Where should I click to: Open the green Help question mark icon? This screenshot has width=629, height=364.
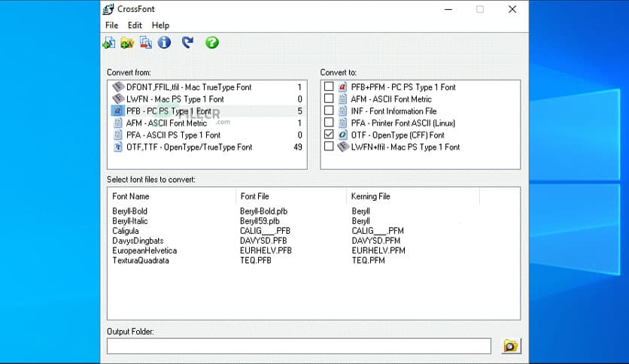[x=212, y=43]
